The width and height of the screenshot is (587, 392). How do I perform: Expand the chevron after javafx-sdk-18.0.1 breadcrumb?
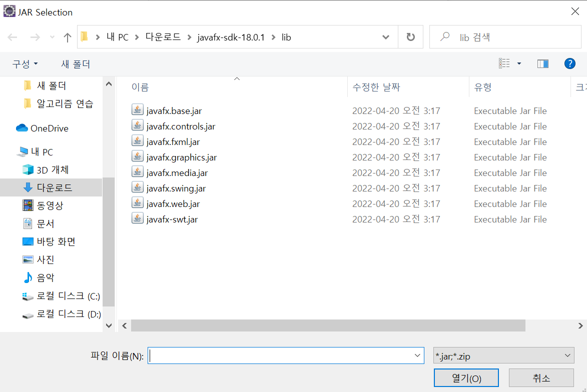[x=274, y=37]
